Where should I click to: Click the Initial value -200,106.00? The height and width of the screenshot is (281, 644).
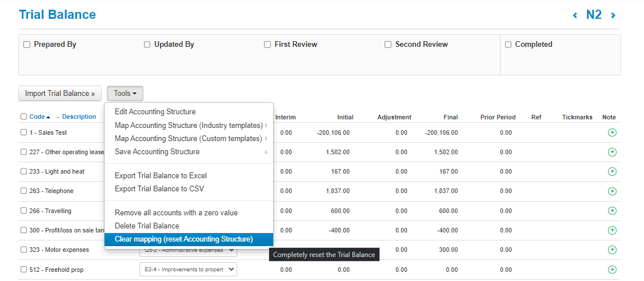pos(334,133)
